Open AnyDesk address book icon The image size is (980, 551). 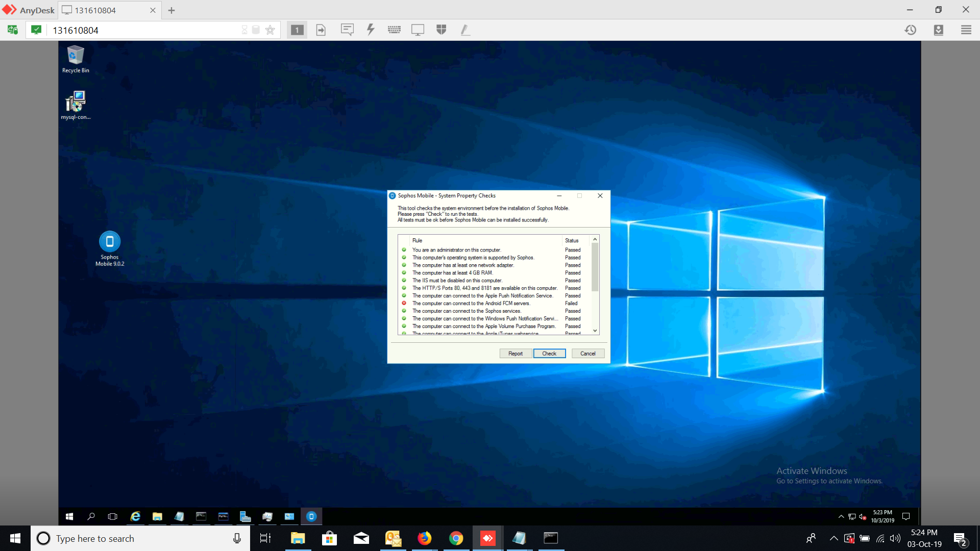click(938, 30)
